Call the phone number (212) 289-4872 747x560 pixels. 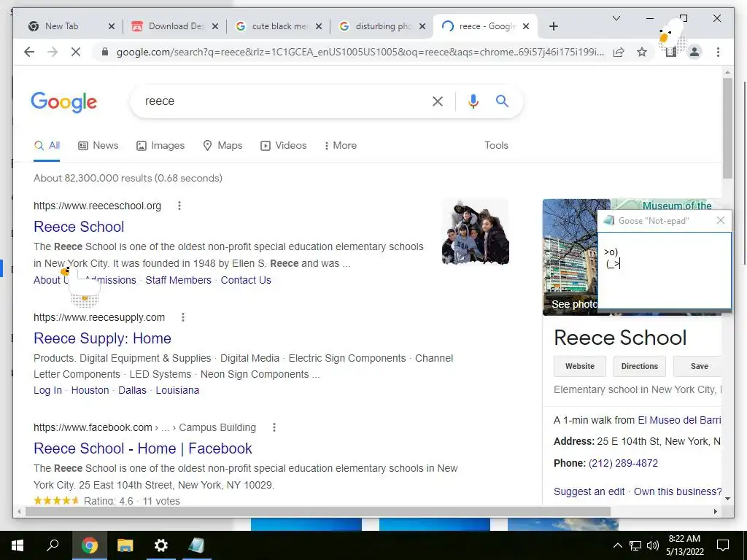point(623,463)
